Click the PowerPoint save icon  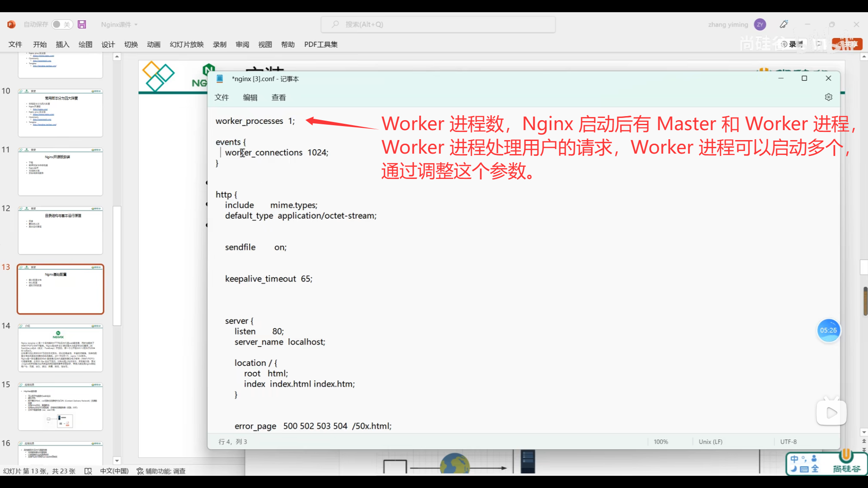click(82, 24)
